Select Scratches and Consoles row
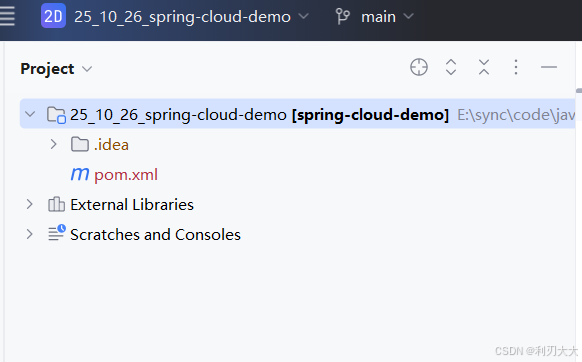 pos(155,235)
